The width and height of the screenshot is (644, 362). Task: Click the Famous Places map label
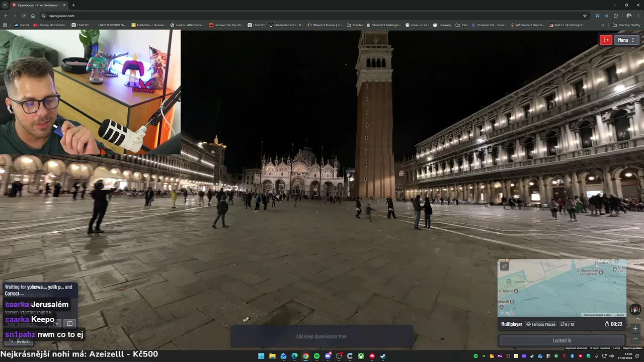coord(541,324)
